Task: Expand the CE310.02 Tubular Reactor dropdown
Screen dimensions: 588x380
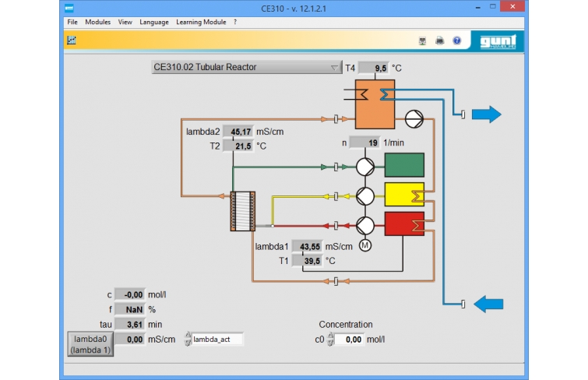Action: pyautogui.click(x=247, y=67)
